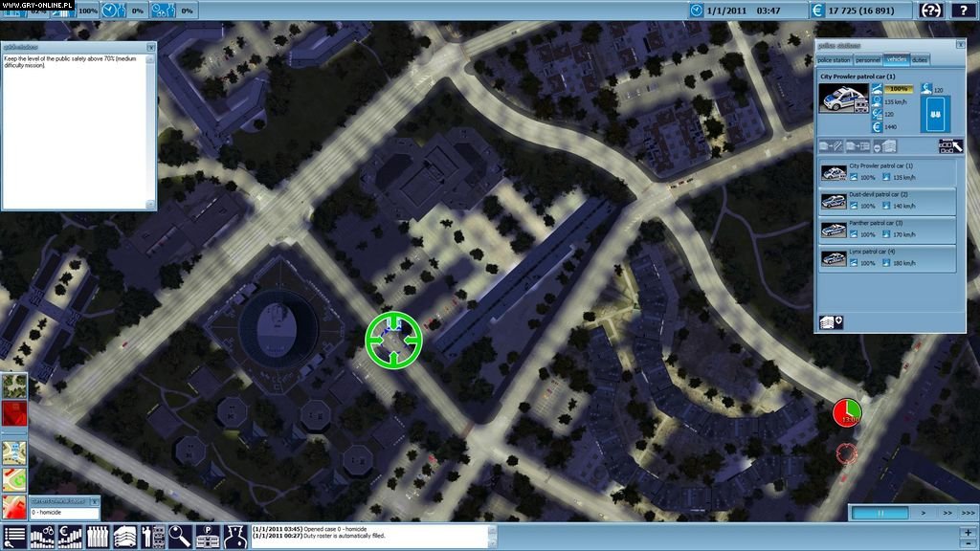The image size is (980, 551).
Task: Select the '0 - homicide' case entry
Action: click(x=64, y=513)
